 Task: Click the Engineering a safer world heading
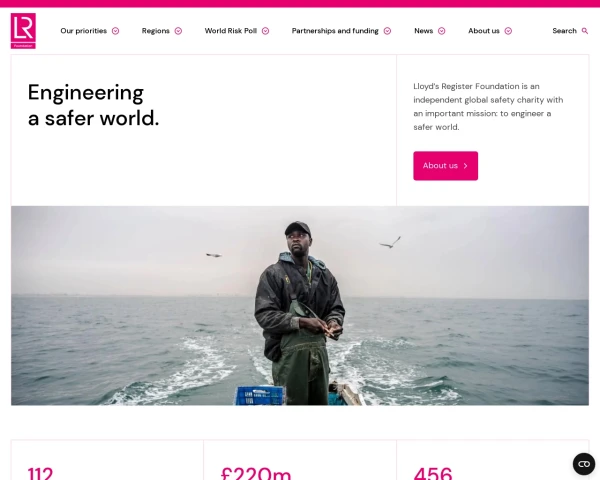(93, 105)
